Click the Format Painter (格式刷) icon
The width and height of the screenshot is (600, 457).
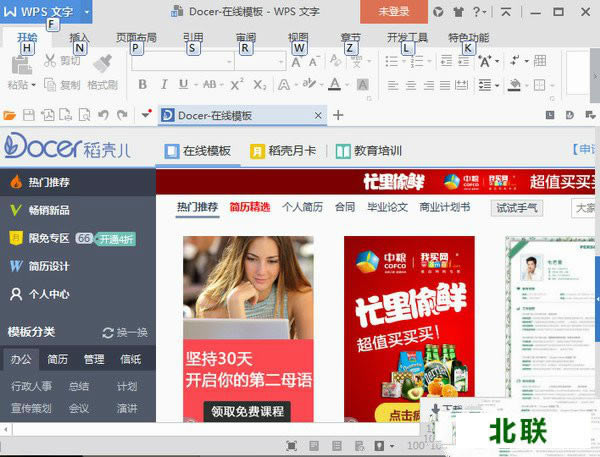(x=101, y=62)
